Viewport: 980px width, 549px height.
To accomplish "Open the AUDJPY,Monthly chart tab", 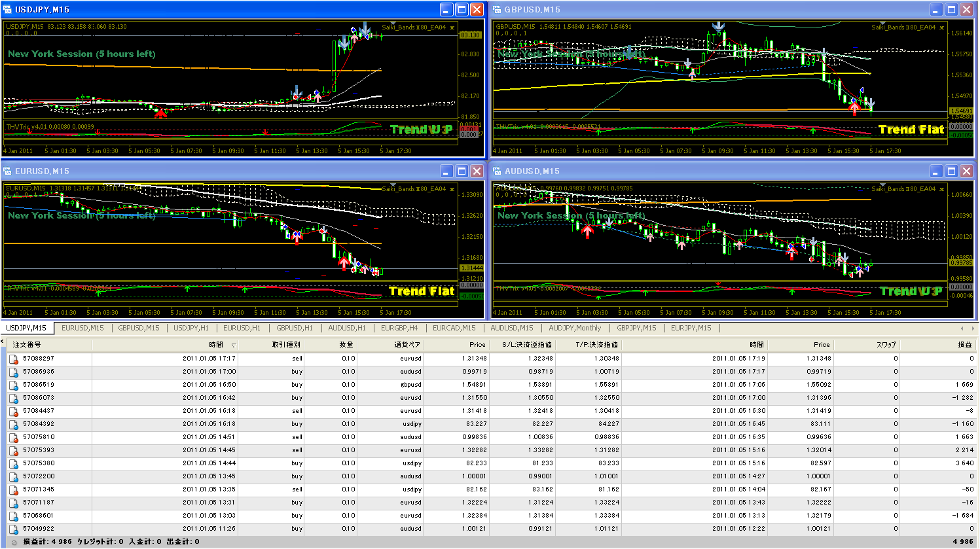I will (x=575, y=328).
